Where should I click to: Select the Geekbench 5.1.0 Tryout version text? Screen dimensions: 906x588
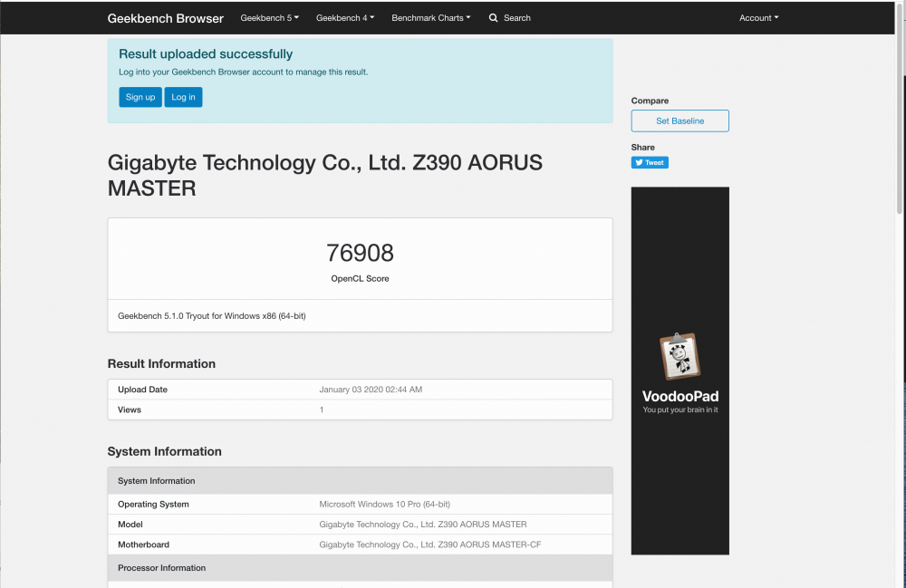tap(211, 316)
